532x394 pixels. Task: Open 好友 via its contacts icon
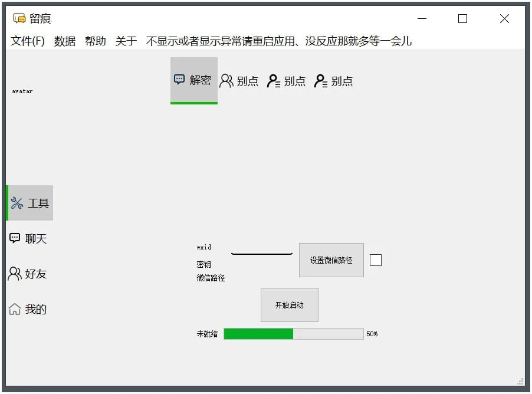coord(15,274)
